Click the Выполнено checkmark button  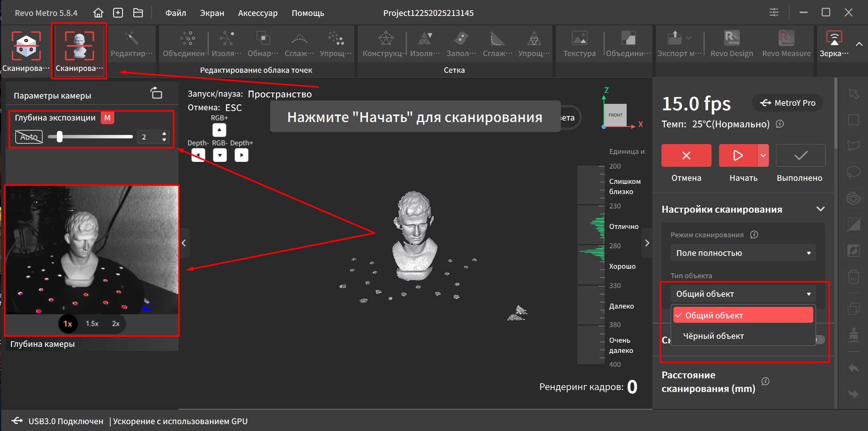point(800,155)
